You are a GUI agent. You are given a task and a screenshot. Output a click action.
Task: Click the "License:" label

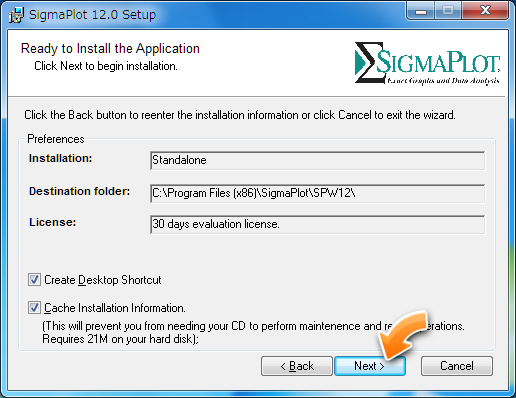[x=53, y=222]
